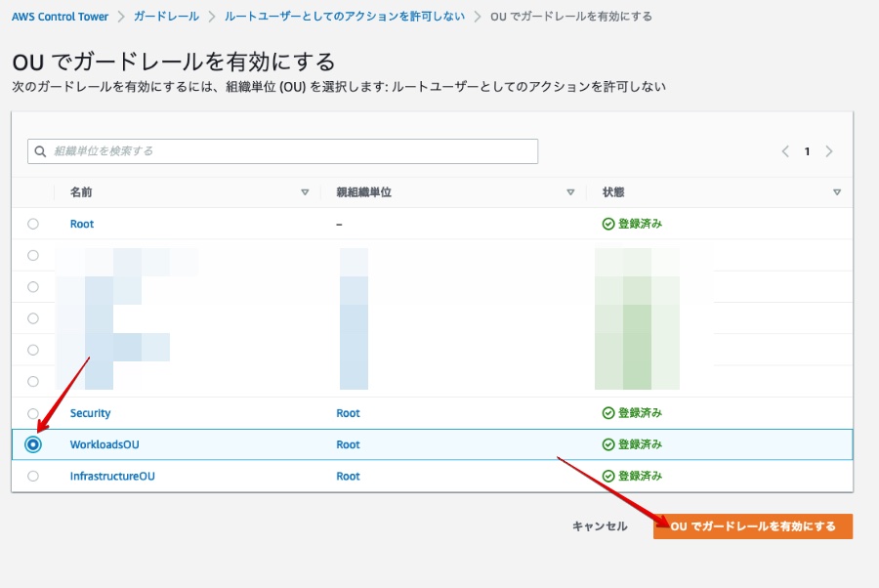Image resolution: width=879 pixels, height=588 pixels.
Task: Open parent Root link in Security row
Action: click(x=348, y=413)
